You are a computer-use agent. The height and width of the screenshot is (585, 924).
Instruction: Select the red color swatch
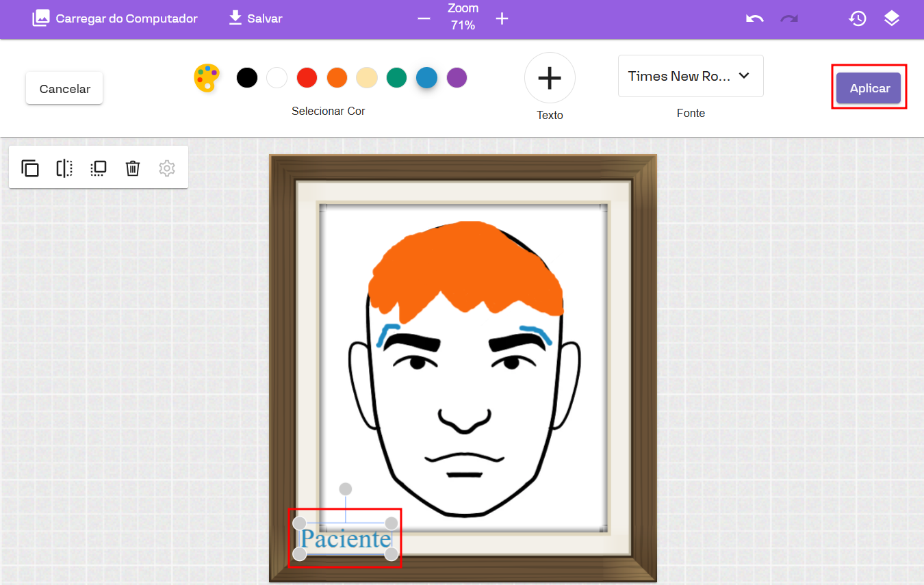pos(307,78)
